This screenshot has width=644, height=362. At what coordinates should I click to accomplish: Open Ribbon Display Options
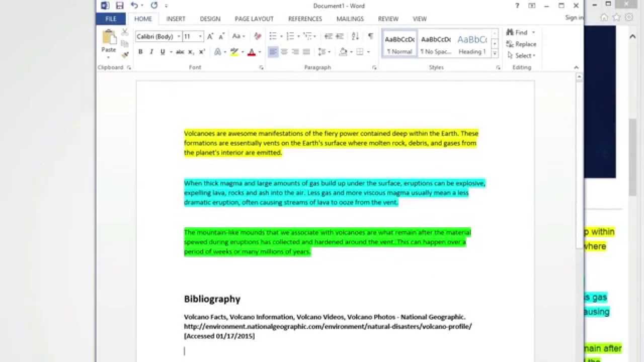tap(532, 6)
